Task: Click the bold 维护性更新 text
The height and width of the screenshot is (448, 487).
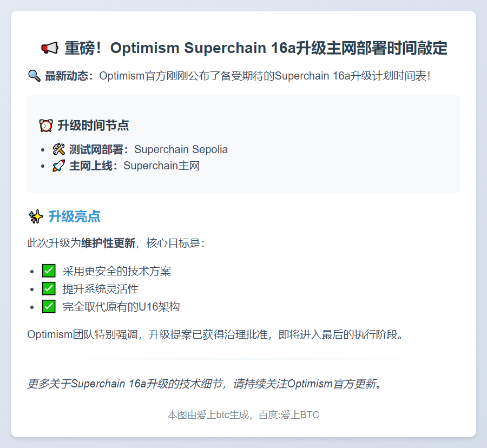Action: [x=108, y=243]
